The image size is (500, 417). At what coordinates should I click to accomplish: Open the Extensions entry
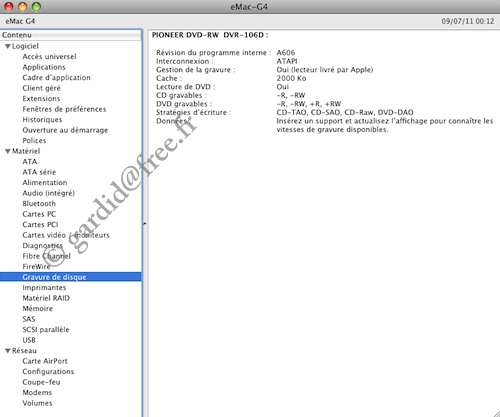tap(41, 99)
